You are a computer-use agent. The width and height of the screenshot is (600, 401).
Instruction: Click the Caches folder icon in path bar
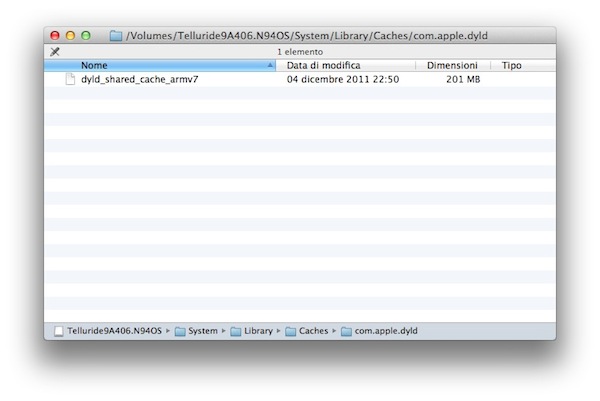(x=291, y=331)
